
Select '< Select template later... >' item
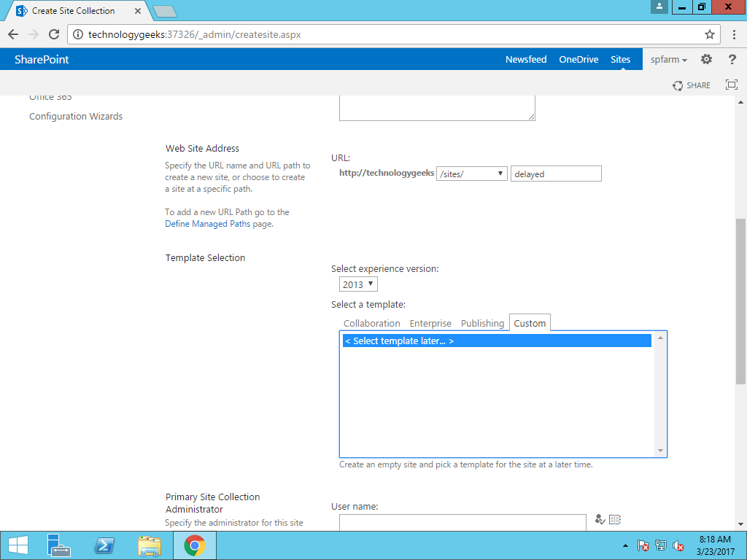(x=497, y=341)
